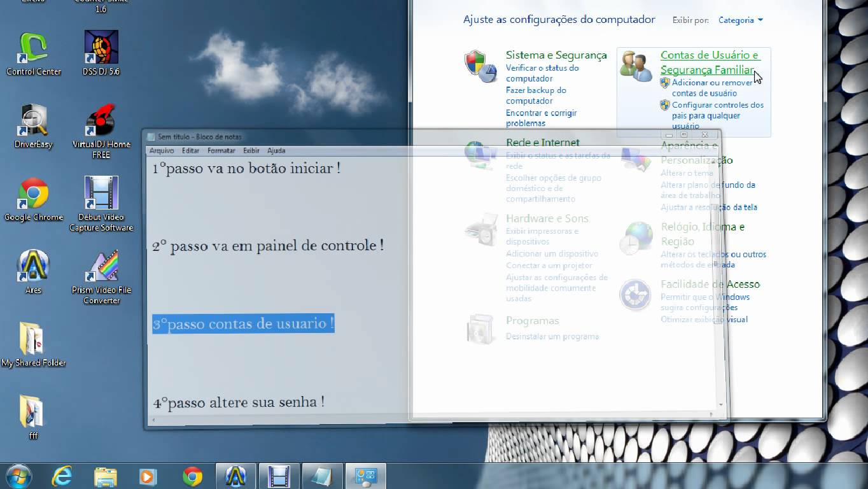Open Contas de Usuário e Segurança Familiar

pos(710,62)
